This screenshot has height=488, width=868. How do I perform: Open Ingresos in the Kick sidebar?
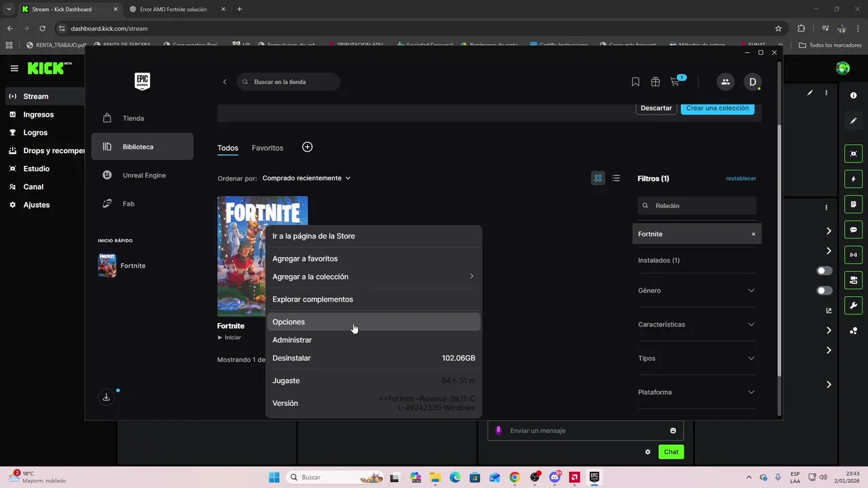38,115
